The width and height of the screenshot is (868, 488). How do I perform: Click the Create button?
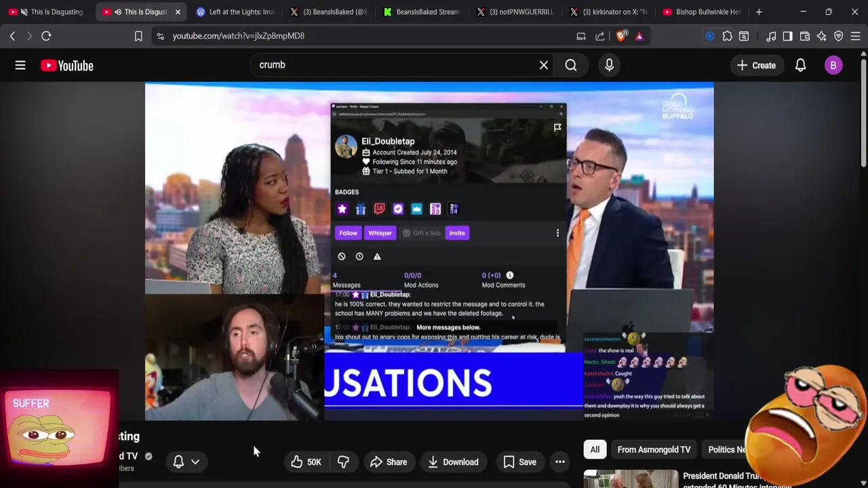(756, 65)
